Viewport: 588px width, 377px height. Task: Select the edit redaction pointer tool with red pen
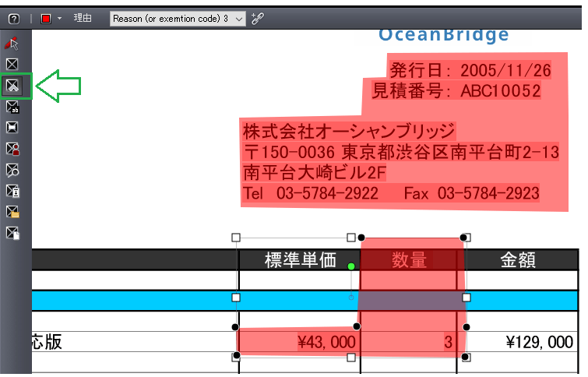tap(12, 44)
